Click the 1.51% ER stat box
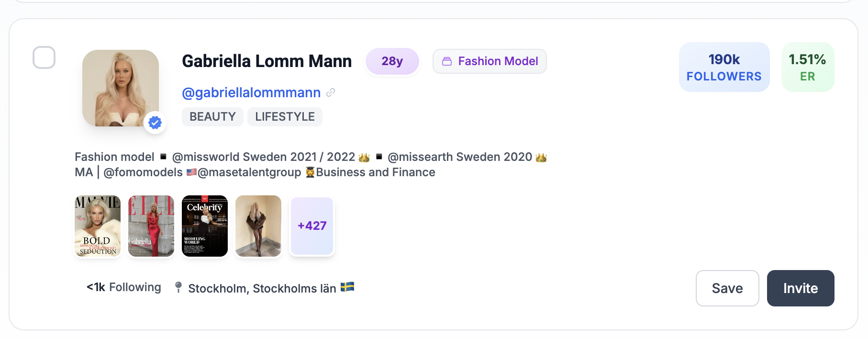 pos(807,67)
